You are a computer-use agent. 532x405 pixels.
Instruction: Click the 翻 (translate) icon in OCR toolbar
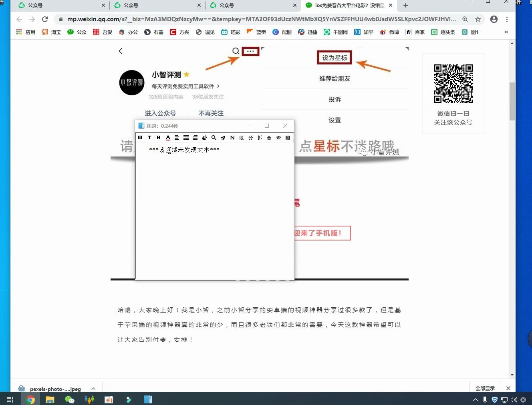pos(288,138)
